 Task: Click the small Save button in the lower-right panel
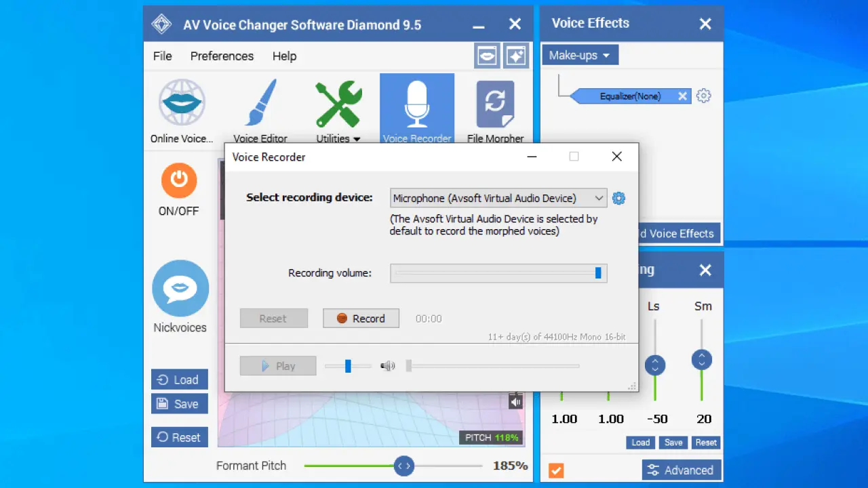673,443
